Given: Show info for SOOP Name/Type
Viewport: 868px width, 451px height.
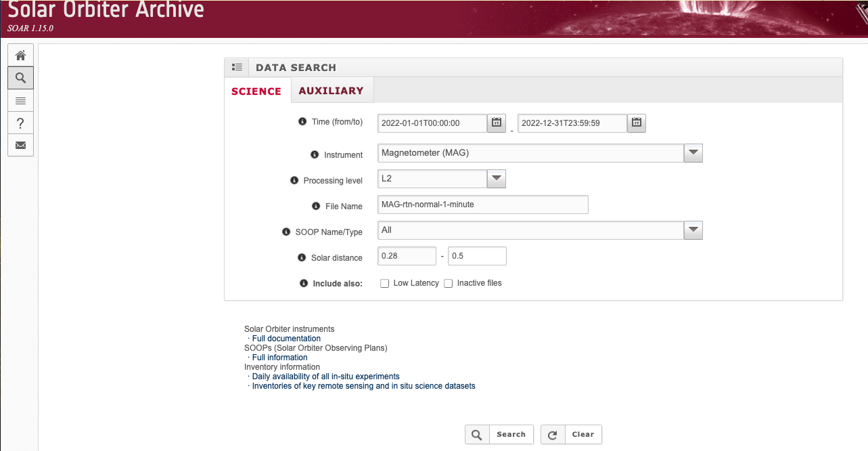Looking at the screenshot, I should tap(286, 232).
